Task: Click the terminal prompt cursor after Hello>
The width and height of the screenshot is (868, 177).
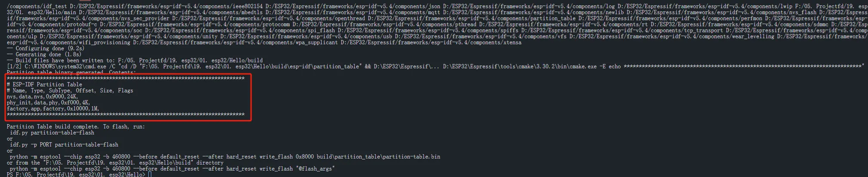Action: coord(150,174)
